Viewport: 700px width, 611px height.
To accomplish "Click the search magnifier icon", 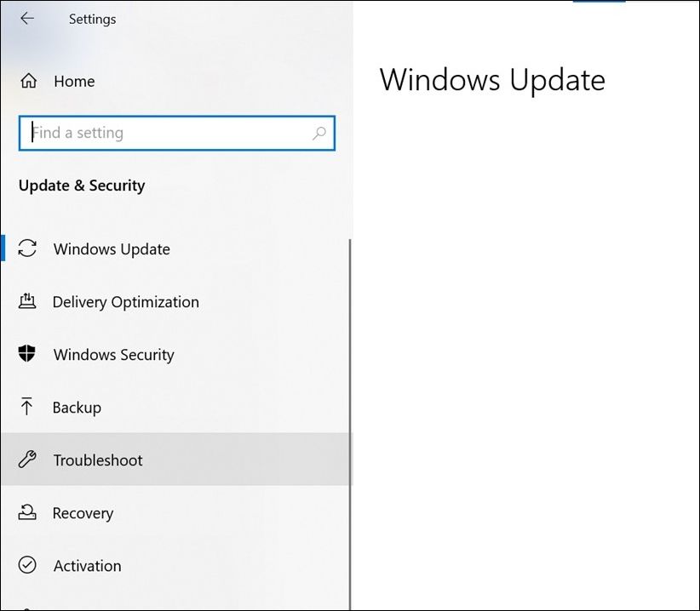I will tap(319, 134).
